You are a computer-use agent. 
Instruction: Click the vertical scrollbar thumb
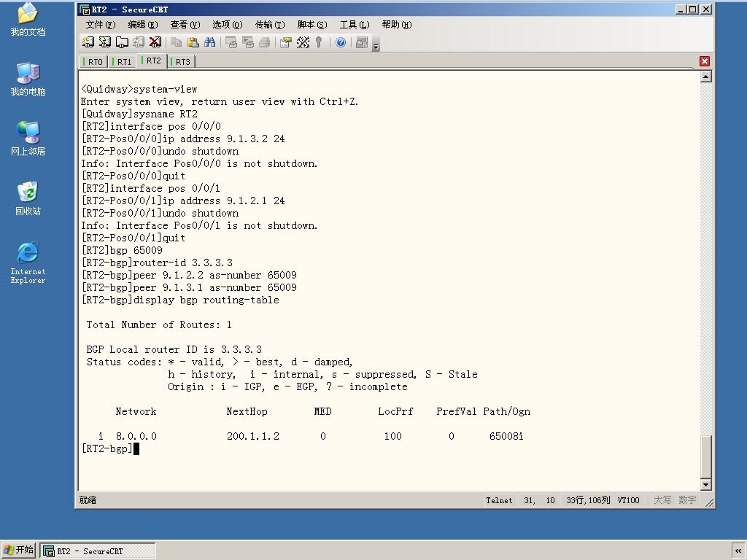706,456
